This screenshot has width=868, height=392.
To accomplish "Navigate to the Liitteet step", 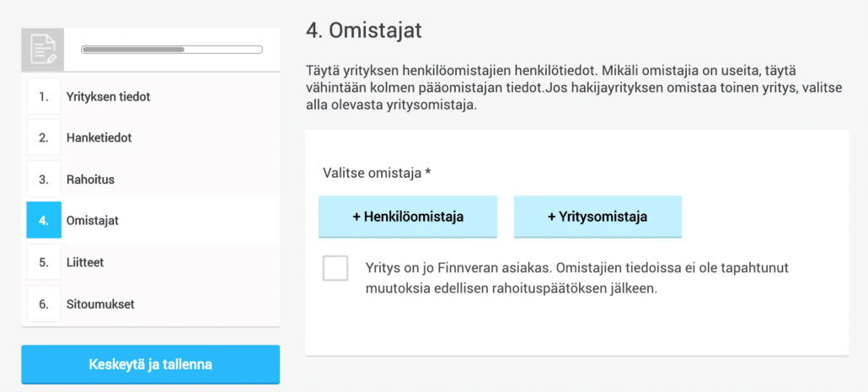I will pos(85,262).
